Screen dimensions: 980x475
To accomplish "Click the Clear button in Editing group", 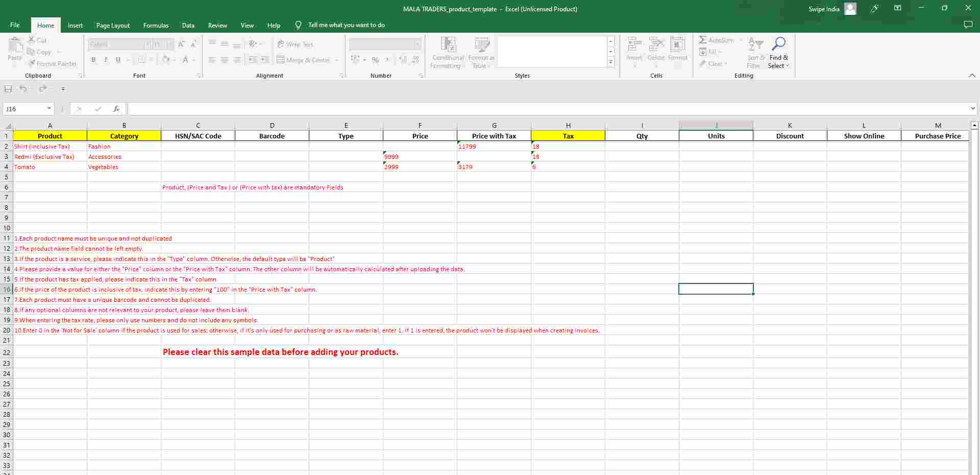I will 713,64.
